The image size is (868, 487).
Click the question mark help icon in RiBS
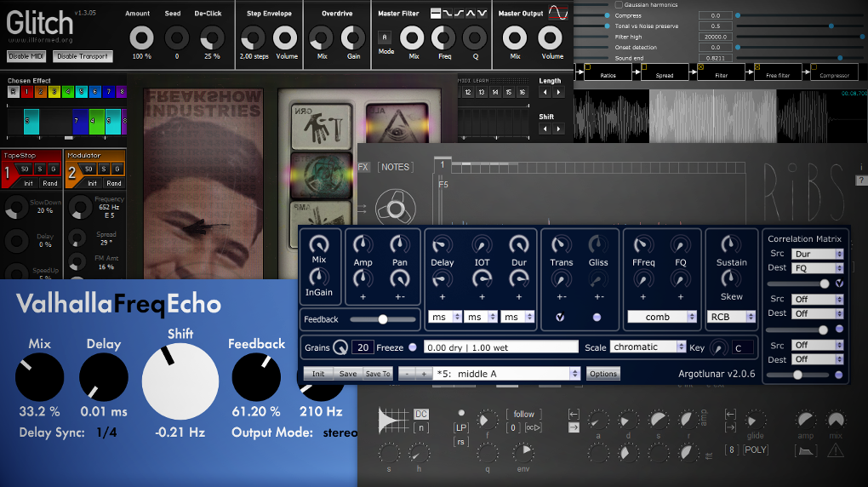point(861,180)
